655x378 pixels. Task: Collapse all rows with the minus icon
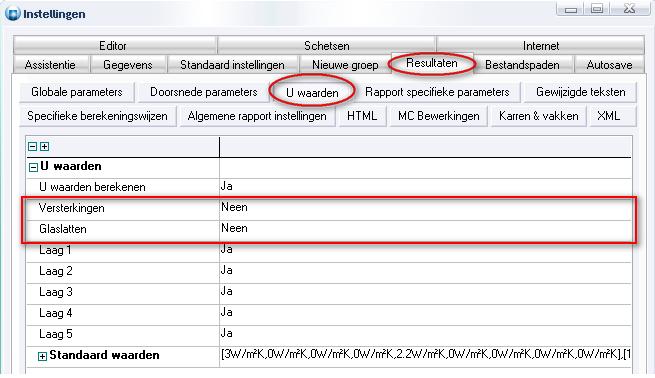tap(32, 147)
